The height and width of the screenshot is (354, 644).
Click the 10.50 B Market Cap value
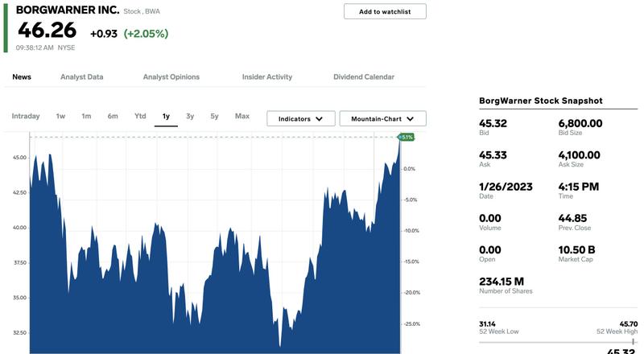pos(576,249)
